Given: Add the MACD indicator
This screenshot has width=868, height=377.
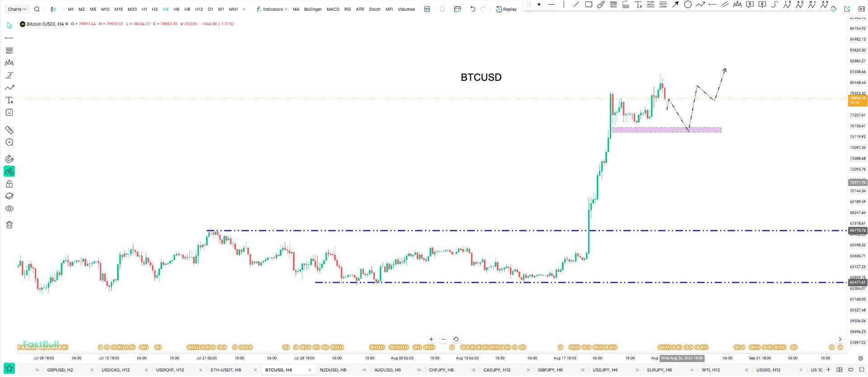Looking at the screenshot, I should coord(333,9).
